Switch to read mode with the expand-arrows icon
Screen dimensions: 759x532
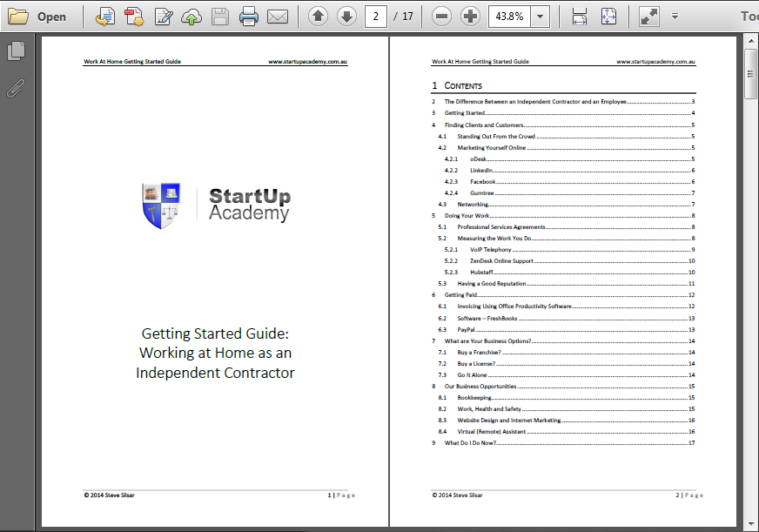649,17
